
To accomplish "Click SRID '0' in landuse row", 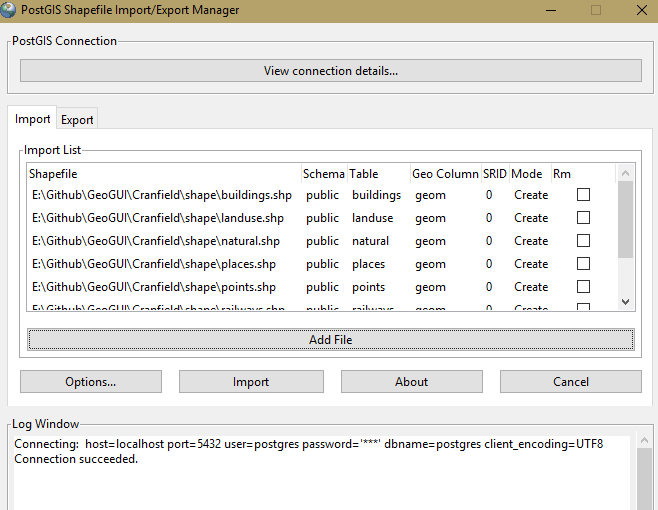I will click(489, 218).
